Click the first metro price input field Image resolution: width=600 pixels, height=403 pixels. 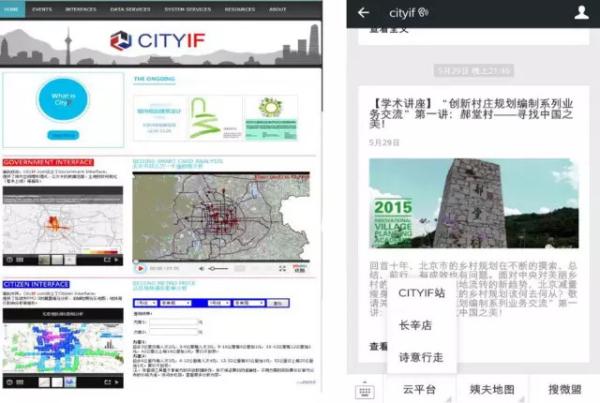tap(174, 322)
